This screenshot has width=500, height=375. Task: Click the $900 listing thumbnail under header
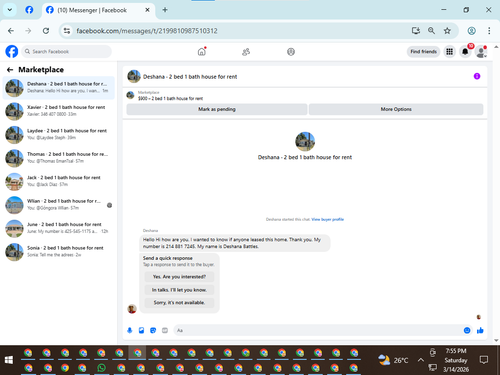[x=130, y=95]
